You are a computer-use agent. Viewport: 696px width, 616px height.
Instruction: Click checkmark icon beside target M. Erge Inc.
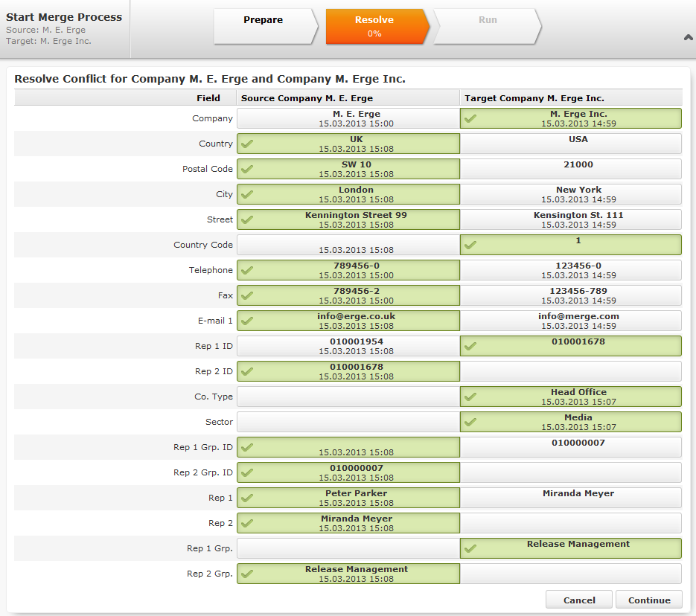click(x=470, y=118)
